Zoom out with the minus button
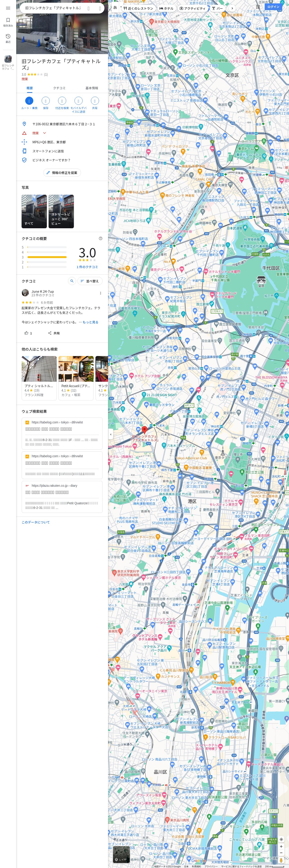Screen dimensions: 289x868 coord(281,853)
